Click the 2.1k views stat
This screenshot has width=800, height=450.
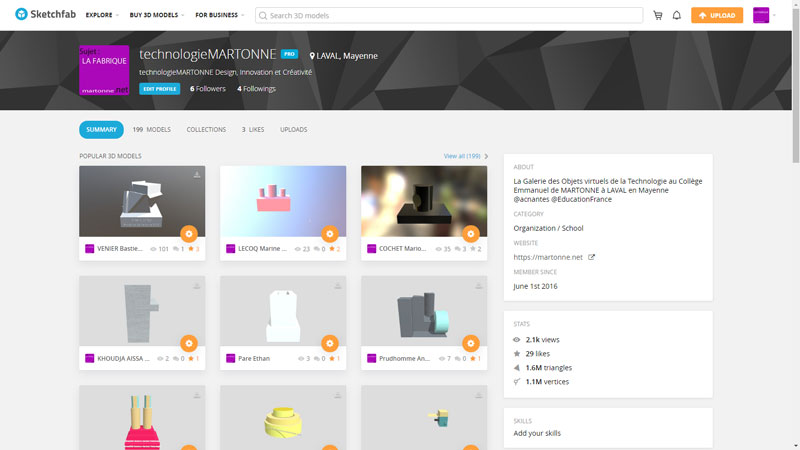point(542,340)
